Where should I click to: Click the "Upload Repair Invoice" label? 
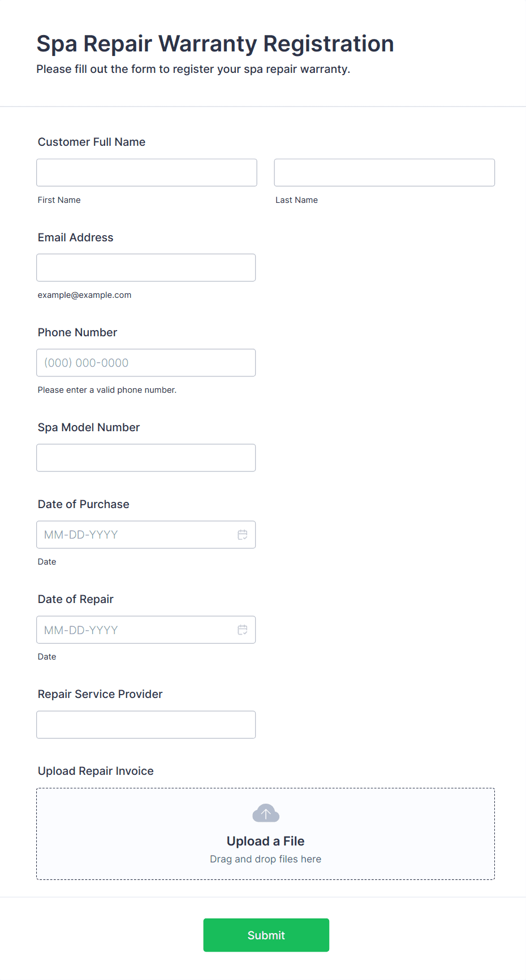pos(96,771)
